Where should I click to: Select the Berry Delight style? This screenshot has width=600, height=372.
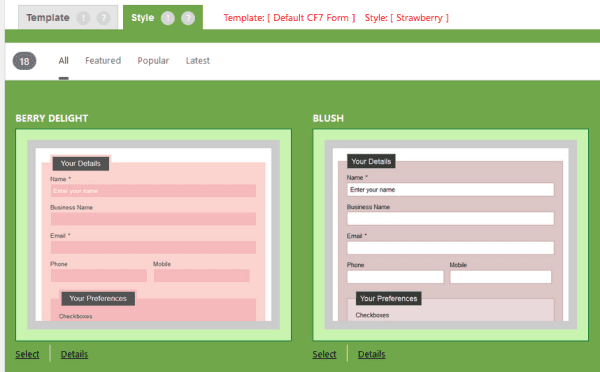click(x=27, y=354)
